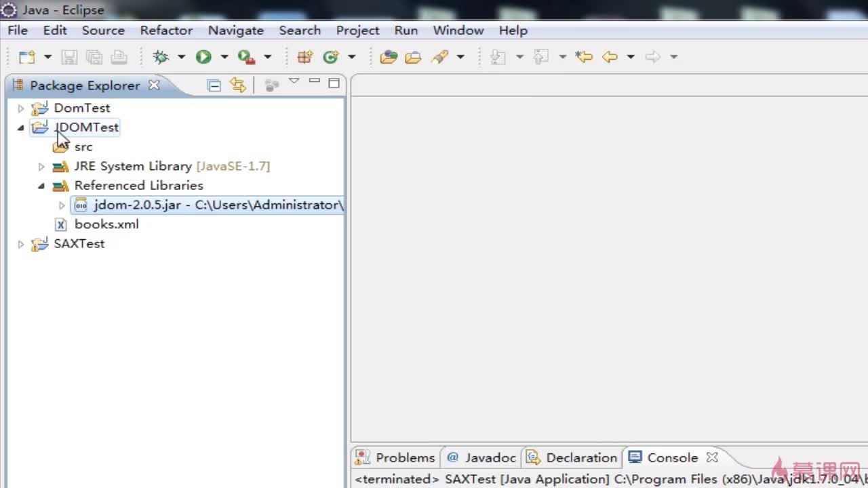The image size is (868, 488).
Task: Switch to the Problems tab
Action: pos(396,457)
